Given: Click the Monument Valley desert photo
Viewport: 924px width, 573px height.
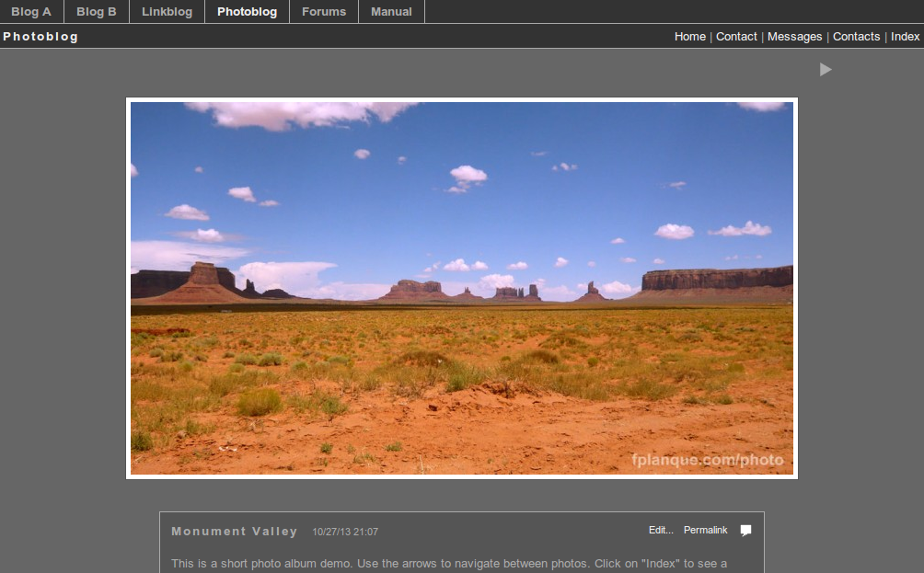Looking at the screenshot, I should (462, 288).
